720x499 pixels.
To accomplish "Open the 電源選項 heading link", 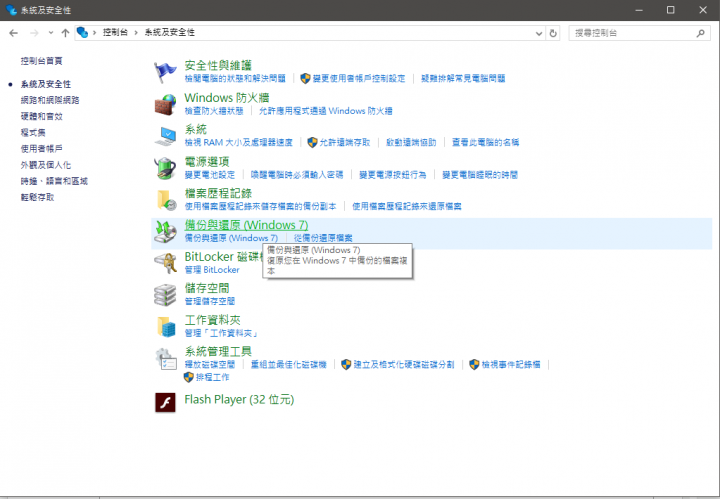I will 207,161.
